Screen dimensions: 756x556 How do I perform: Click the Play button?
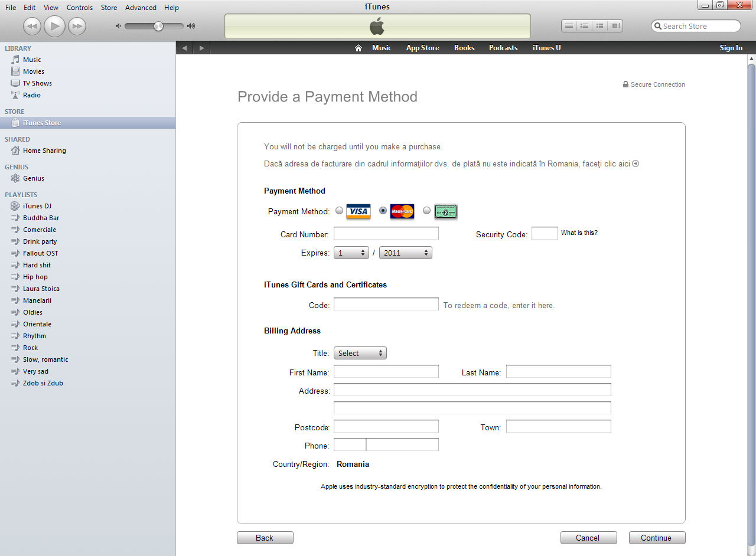click(x=54, y=26)
